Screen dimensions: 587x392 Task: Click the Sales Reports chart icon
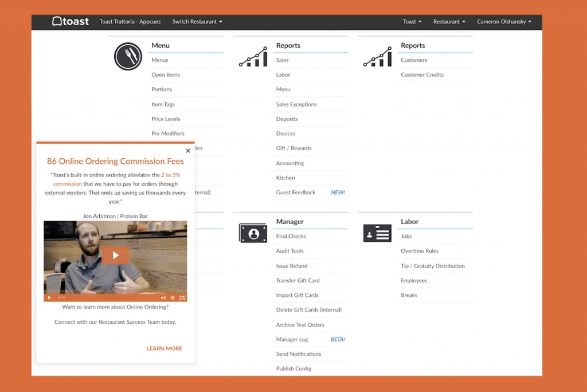point(253,57)
